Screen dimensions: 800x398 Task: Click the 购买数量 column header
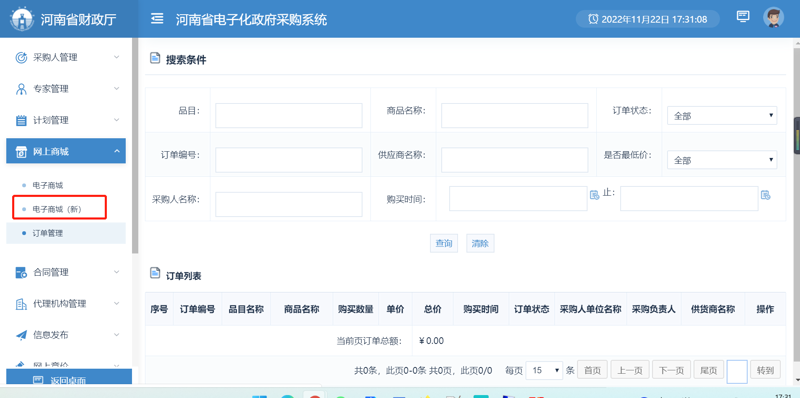pyautogui.click(x=356, y=309)
